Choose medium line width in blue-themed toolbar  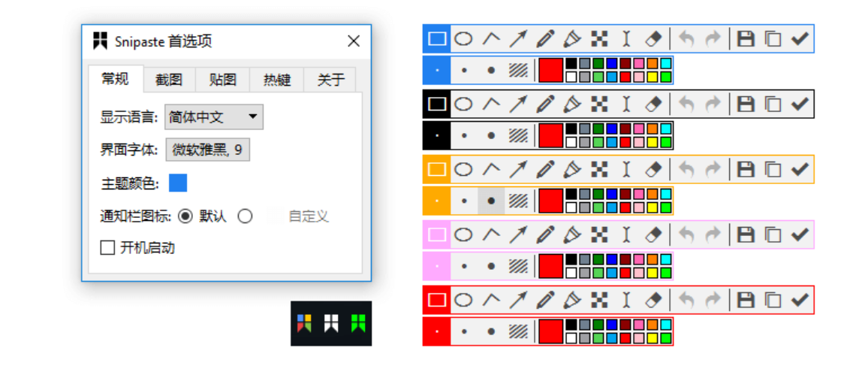coord(464,71)
